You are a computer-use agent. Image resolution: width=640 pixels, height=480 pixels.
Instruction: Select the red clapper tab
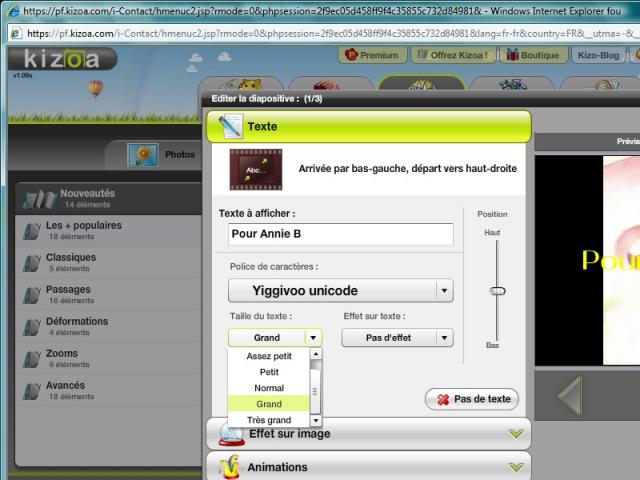pyautogui.click(x=331, y=83)
